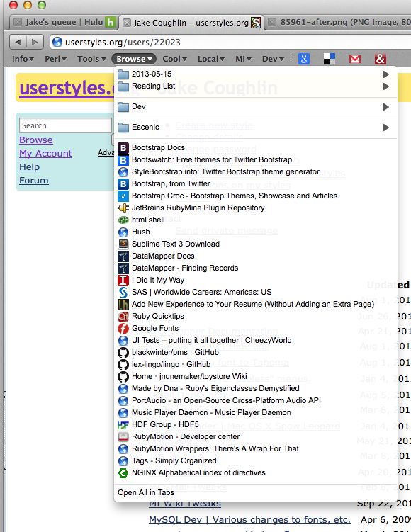Image resolution: width=411 pixels, height=532 pixels.
Task: Expand the Escenic folder submenu arrow
Action: pos(386,128)
